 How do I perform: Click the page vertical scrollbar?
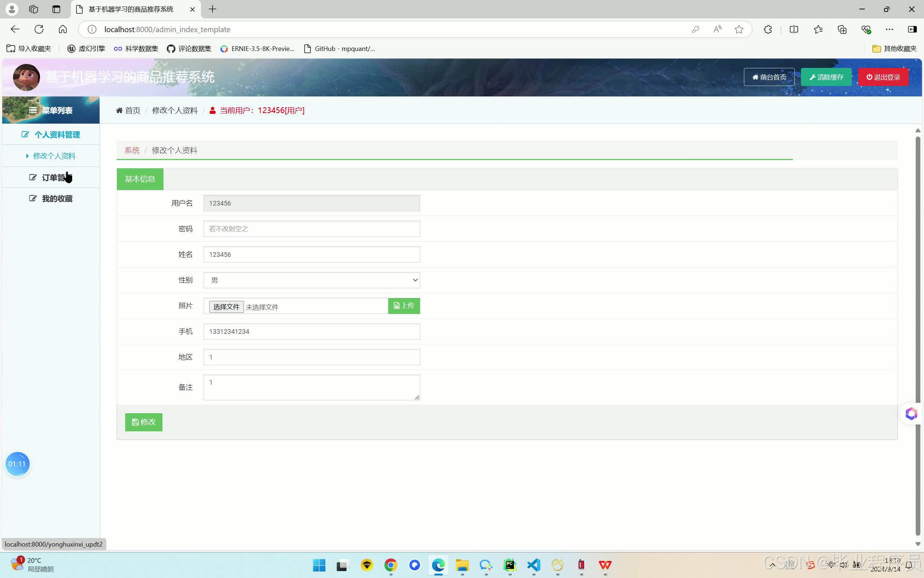(x=918, y=336)
